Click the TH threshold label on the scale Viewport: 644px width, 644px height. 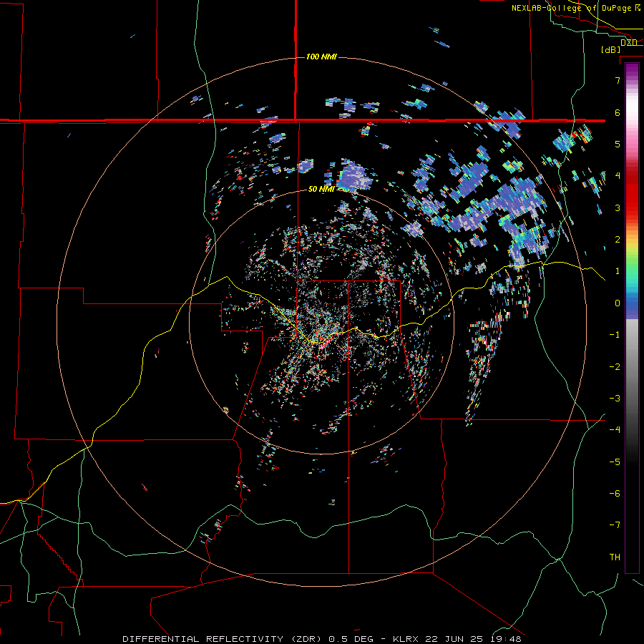coord(615,557)
